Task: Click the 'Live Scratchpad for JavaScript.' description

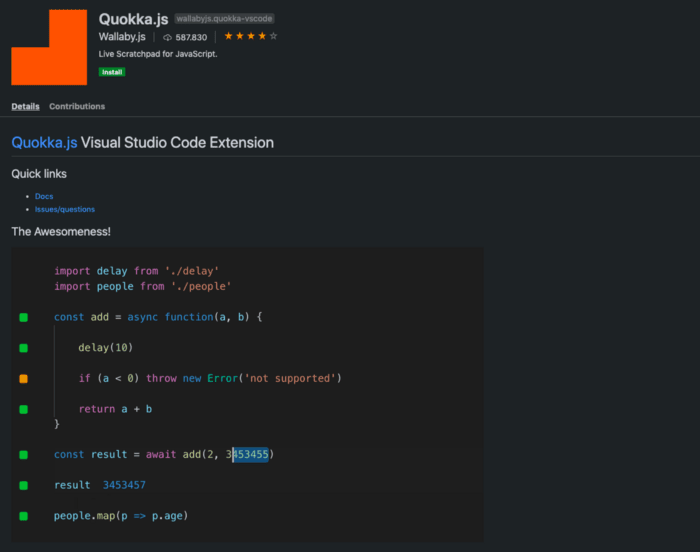Action: coord(158,54)
